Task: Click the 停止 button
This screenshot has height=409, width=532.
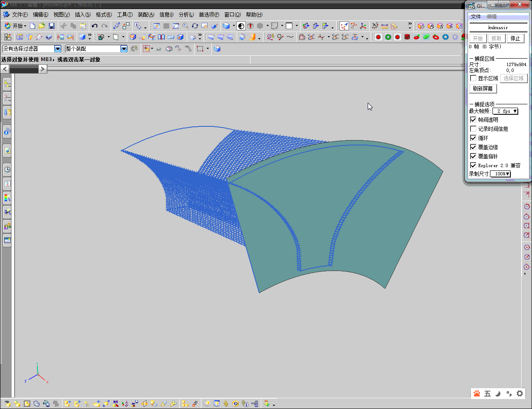Action: (515, 38)
